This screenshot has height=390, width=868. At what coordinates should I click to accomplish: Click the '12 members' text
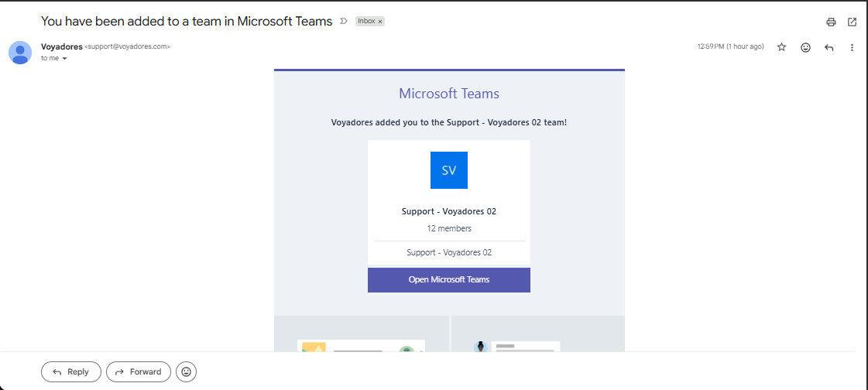pos(449,228)
